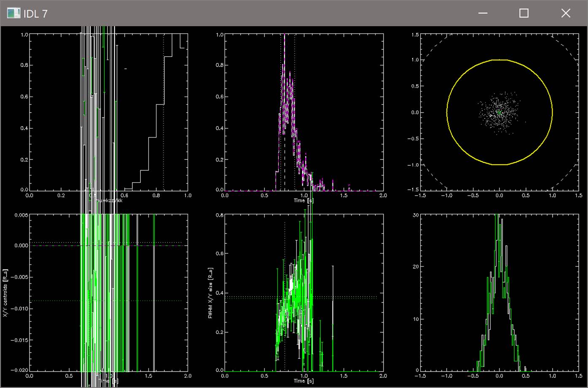
Task: Click the FWHM X/Y size axis label
Action: [211, 292]
